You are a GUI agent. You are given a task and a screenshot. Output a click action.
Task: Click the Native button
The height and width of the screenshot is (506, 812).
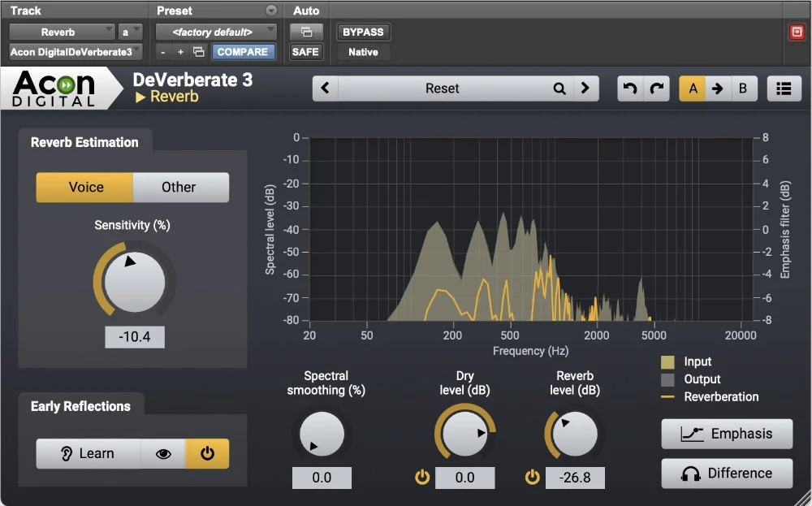(363, 52)
